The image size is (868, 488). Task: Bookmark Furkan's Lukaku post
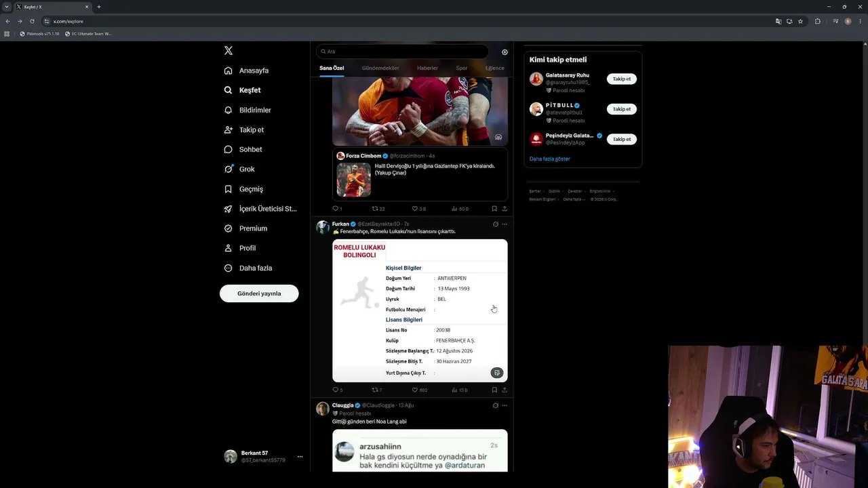tap(494, 390)
